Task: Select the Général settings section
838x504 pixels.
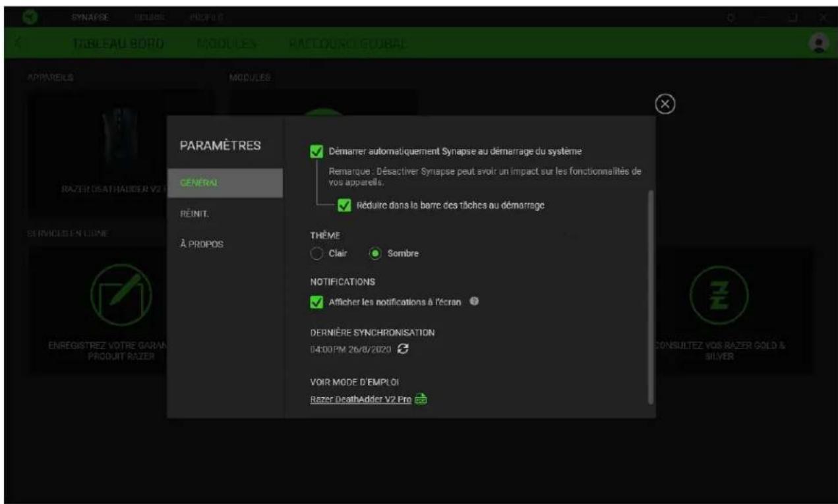Action: 225,183
